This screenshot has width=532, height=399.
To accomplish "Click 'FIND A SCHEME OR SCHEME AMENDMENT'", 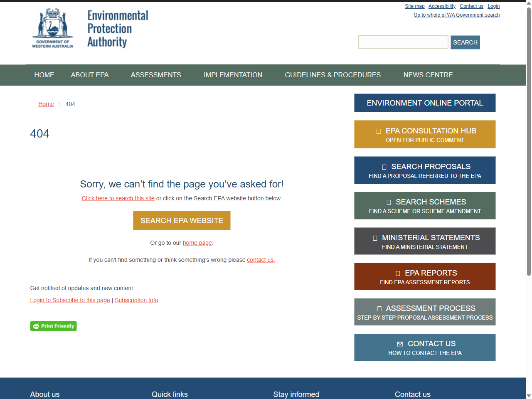I will click(425, 211).
